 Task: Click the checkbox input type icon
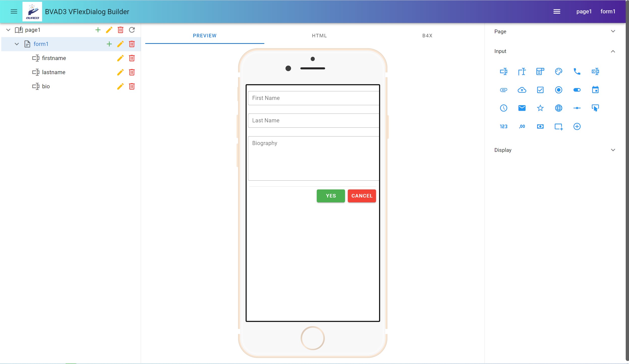pos(540,90)
